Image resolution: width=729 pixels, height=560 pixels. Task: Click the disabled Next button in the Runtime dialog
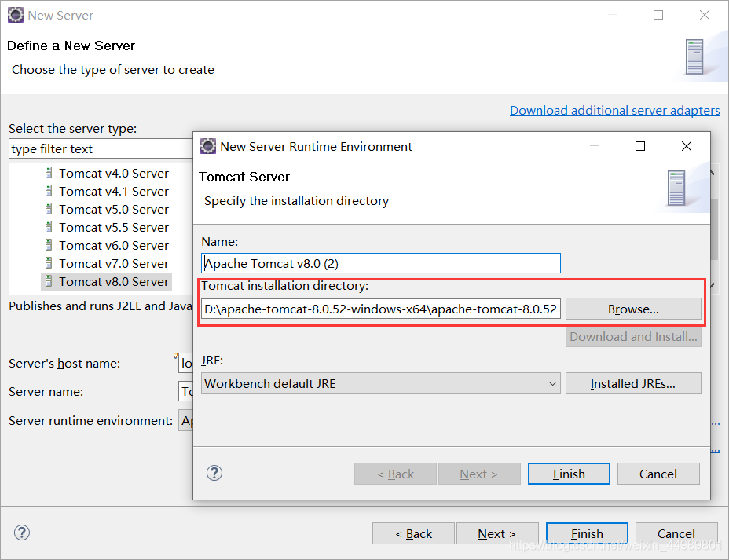pos(479,474)
